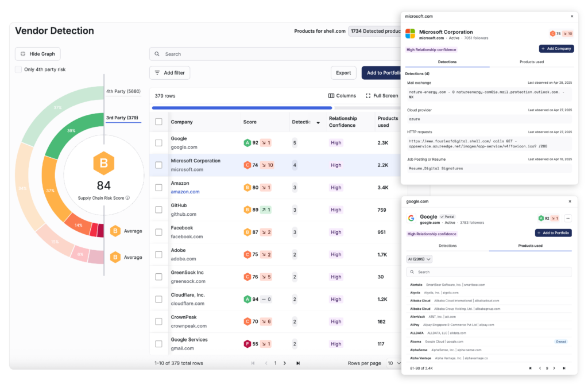Select Products used tab in Google panel
588x392 pixels.
[530, 246]
